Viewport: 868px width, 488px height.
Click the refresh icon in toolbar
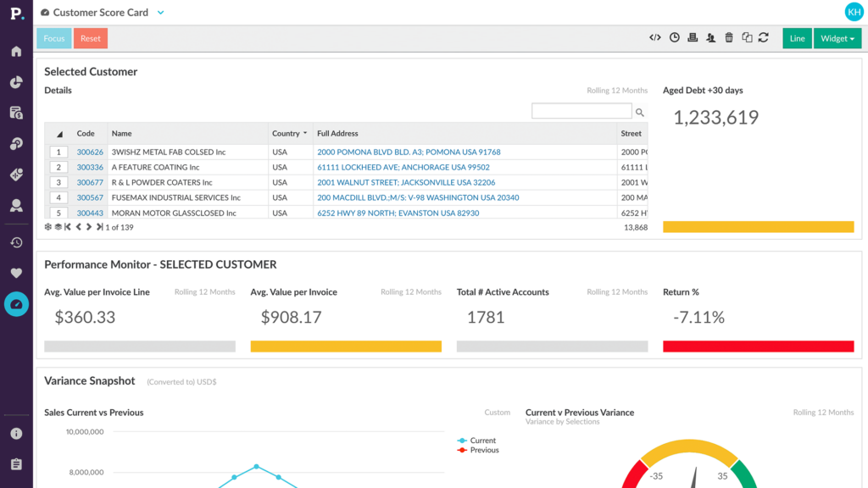[x=764, y=37]
